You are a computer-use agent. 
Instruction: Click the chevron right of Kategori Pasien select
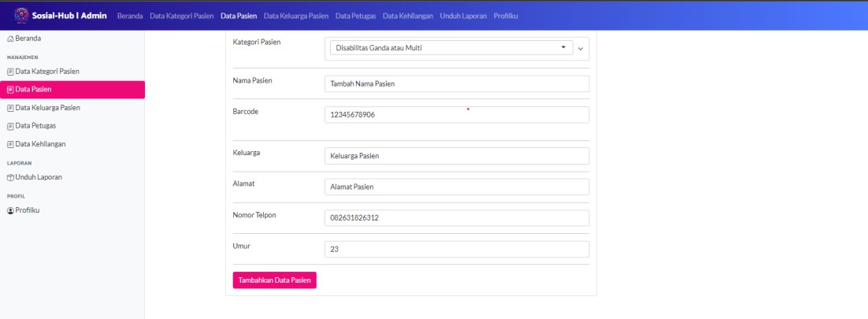(x=581, y=49)
